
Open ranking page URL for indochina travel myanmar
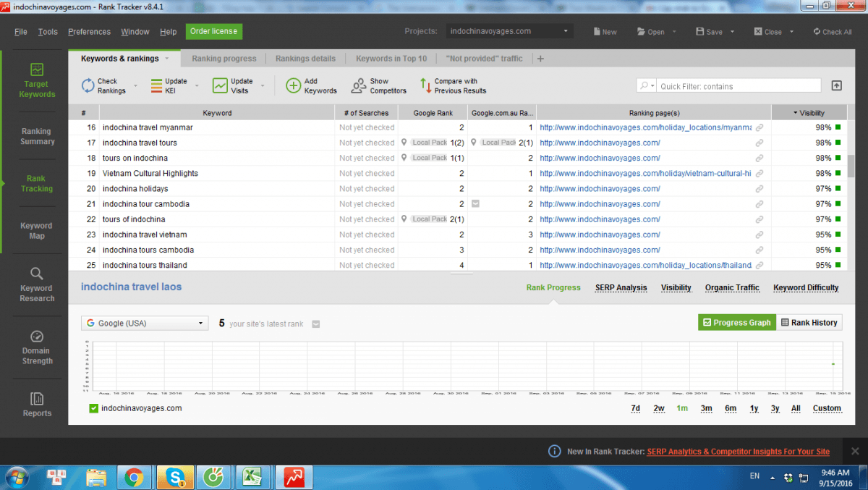(x=645, y=127)
